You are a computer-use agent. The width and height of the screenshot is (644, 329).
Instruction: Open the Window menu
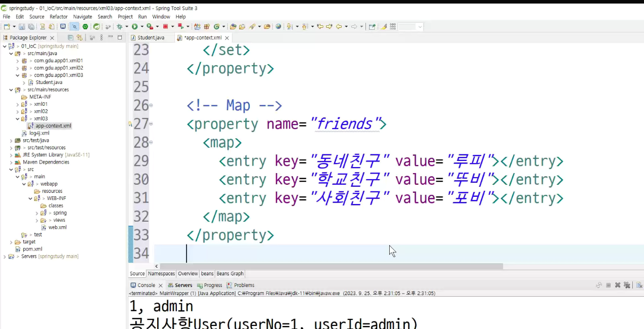coord(161,17)
